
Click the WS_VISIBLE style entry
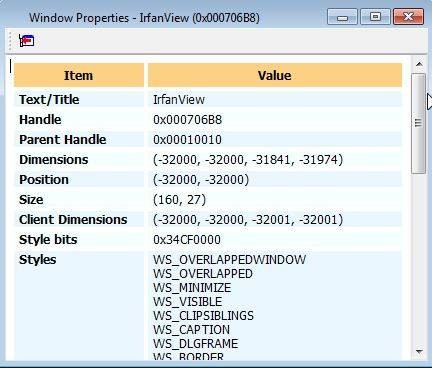[188, 302]
